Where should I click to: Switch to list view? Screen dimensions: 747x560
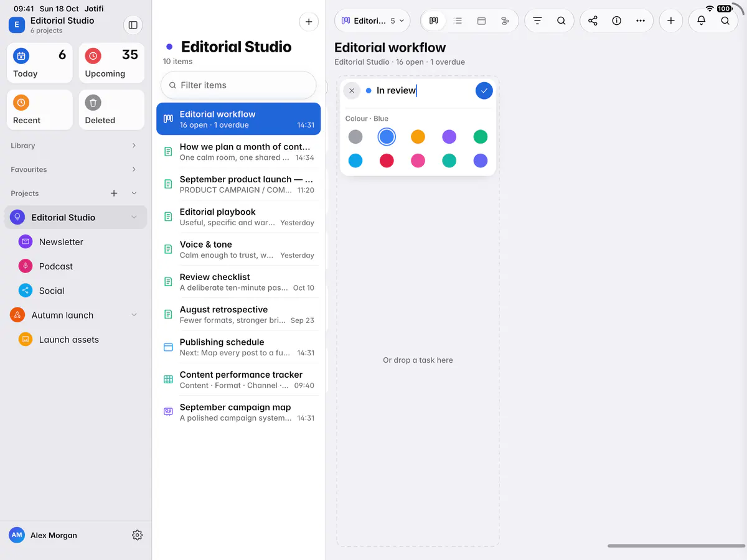[458, 21]
